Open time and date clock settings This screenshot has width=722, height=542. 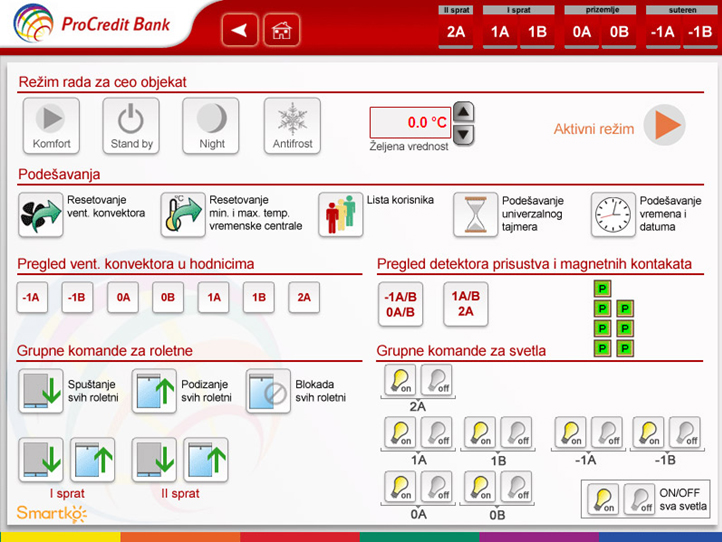click(613, 215)
